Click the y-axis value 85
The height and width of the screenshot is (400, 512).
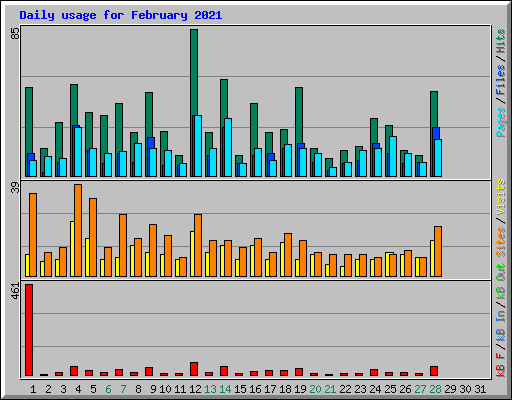(x=15, y=33)
